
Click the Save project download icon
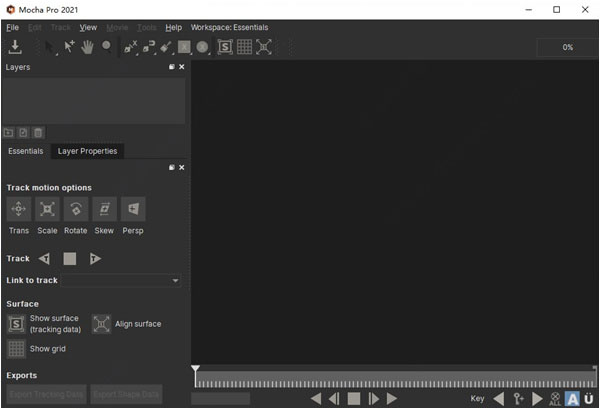click(15, 47)
